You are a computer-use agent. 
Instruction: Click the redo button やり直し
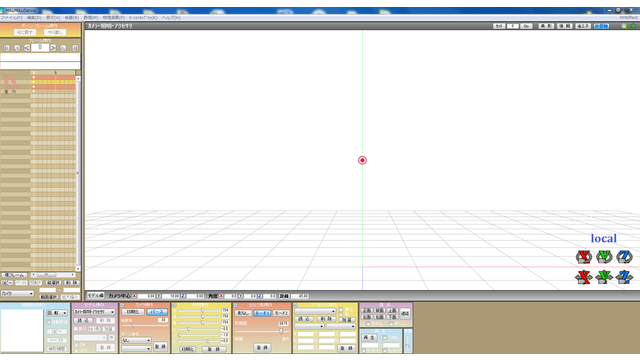pos(55,32)
